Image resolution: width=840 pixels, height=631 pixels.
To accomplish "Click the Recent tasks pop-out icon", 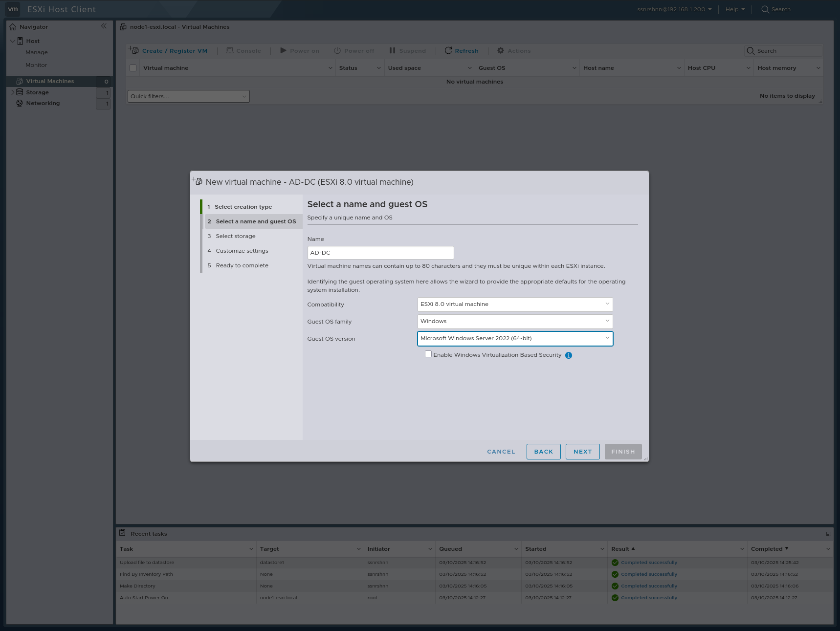I will pyautogui.click(x=828, y=534).
